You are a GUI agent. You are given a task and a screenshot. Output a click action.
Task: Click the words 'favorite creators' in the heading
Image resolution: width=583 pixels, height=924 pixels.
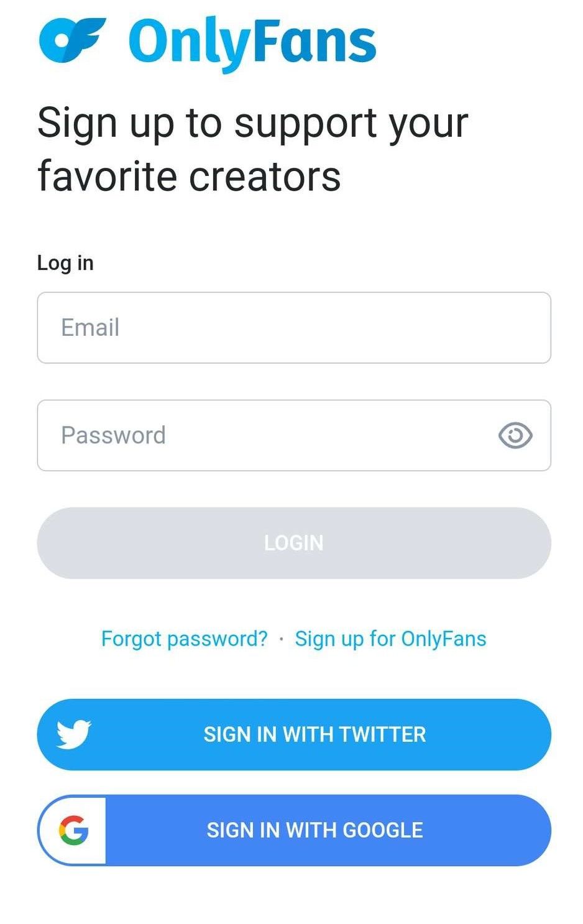coord(189,176)
